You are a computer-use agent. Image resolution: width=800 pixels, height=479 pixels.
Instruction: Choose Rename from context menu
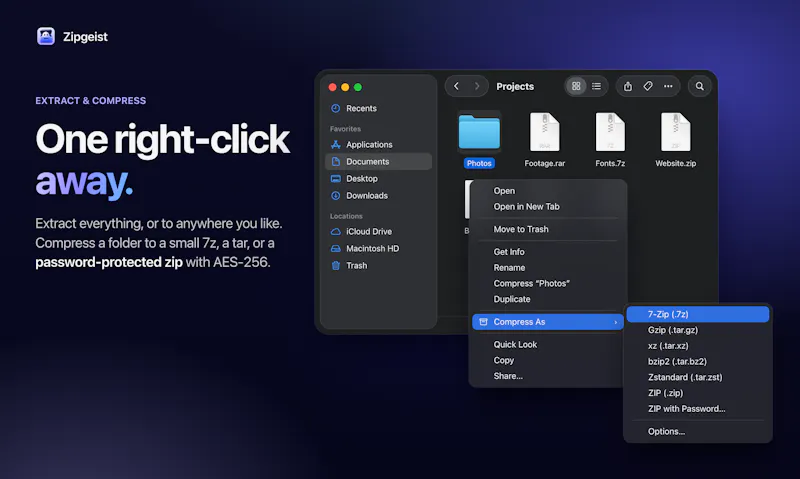(x=547, y=267)
